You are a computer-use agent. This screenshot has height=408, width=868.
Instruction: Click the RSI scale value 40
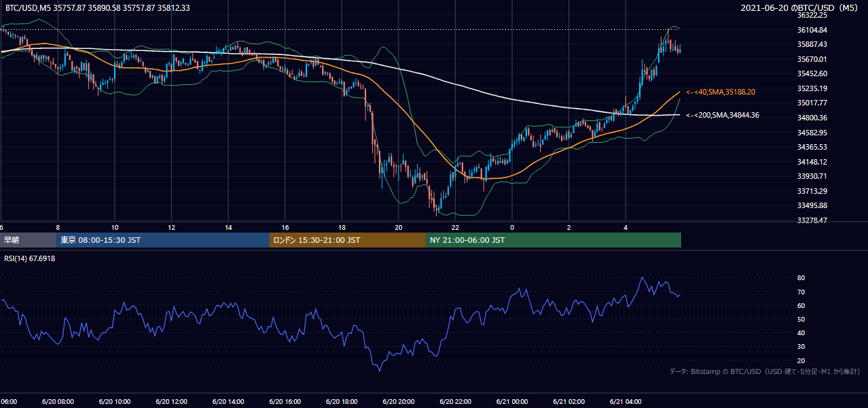click(x=801, y=333)
